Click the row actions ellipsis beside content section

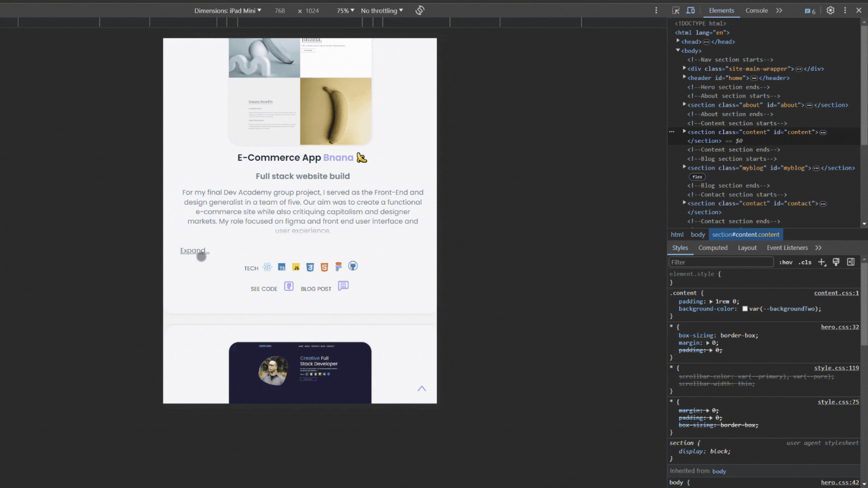pos(672,132)
